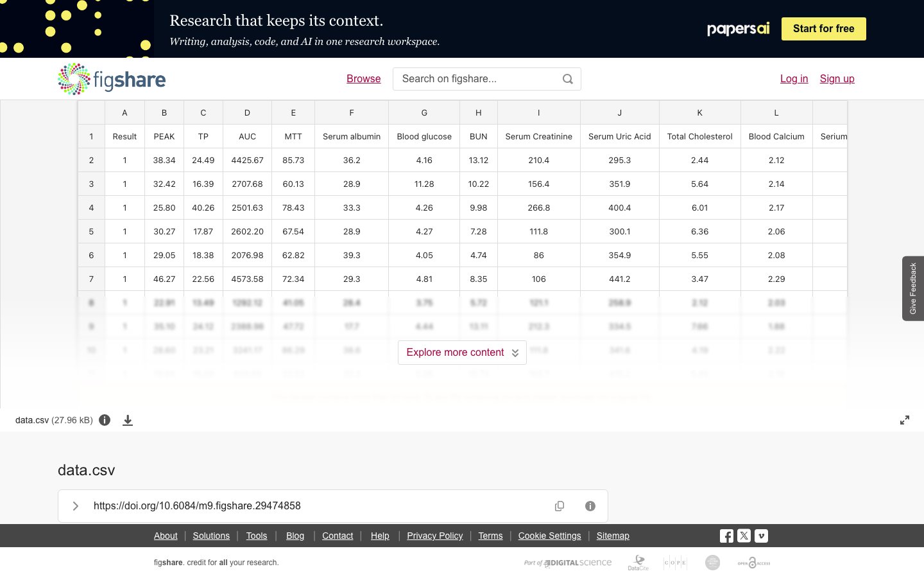
Task: Open the Tools footer link
Action: (x=257, y=536)
